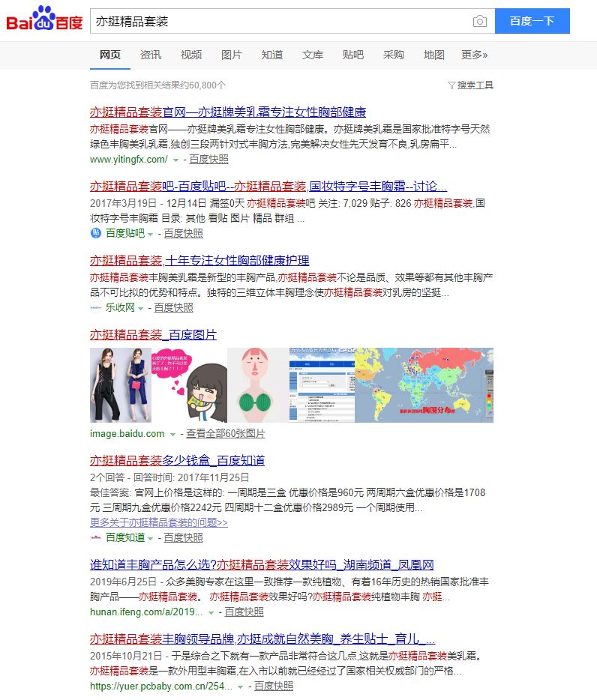Open 亦挺精品套装多少钱盒_百度知道 result
The width and height of the screenshot is (597, 700).
pyautogui.click(x=178, y=460)
